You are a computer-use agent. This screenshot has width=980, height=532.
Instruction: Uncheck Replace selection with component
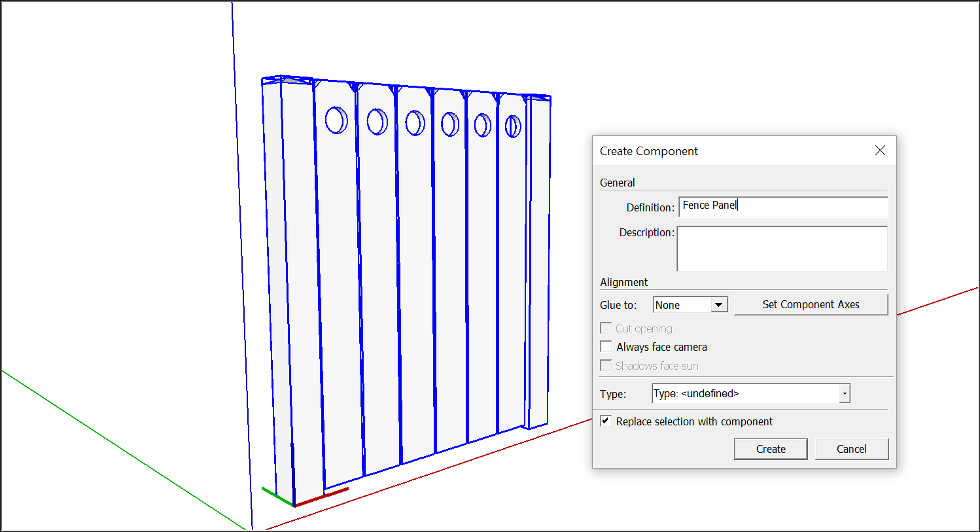pyautogui.click(x=606, y=421)
